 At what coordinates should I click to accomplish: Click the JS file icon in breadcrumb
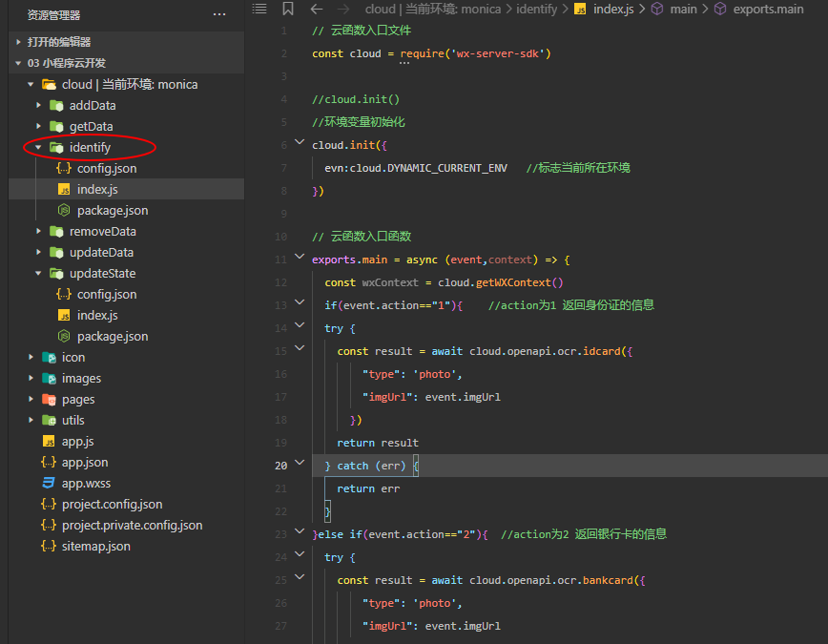click(x=580, y=10)
